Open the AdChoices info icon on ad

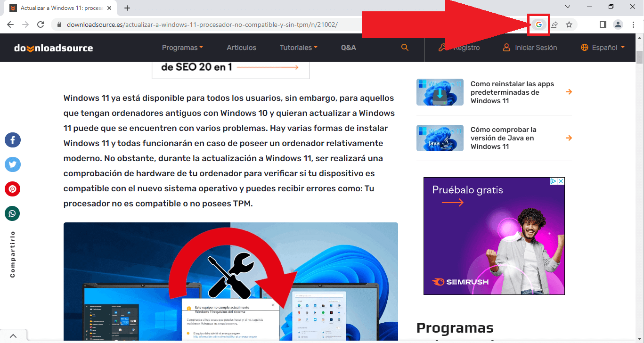[x=554, y=181]
